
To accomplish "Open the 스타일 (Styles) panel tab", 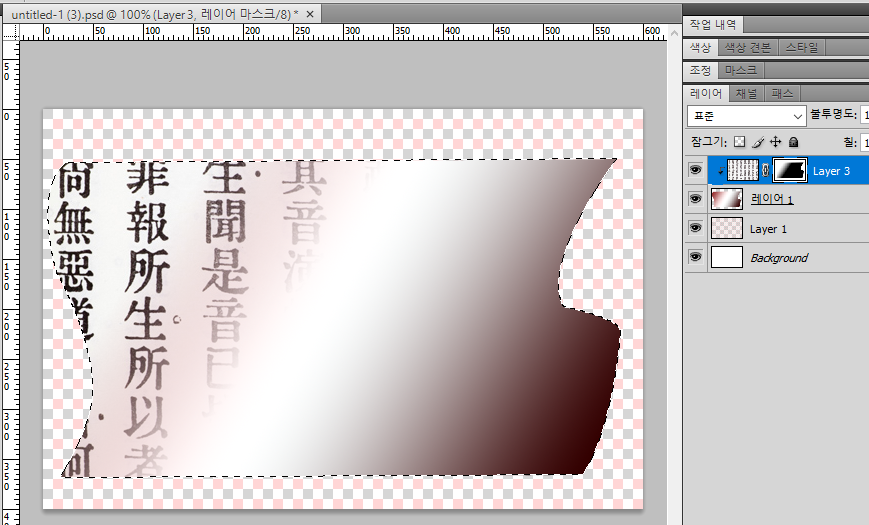I will point(801,47).
